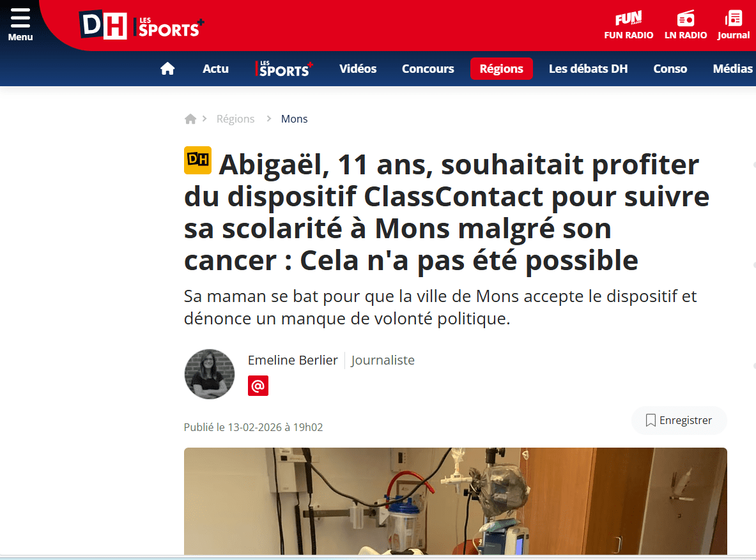This screenshot has height=560, width=756.
Task: Click breadcrumb home icon
Action: [x=190, y=119]
